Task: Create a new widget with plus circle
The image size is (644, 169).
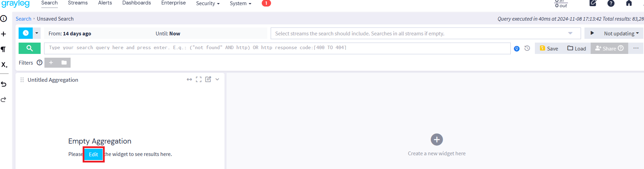Action: [437, 139]
